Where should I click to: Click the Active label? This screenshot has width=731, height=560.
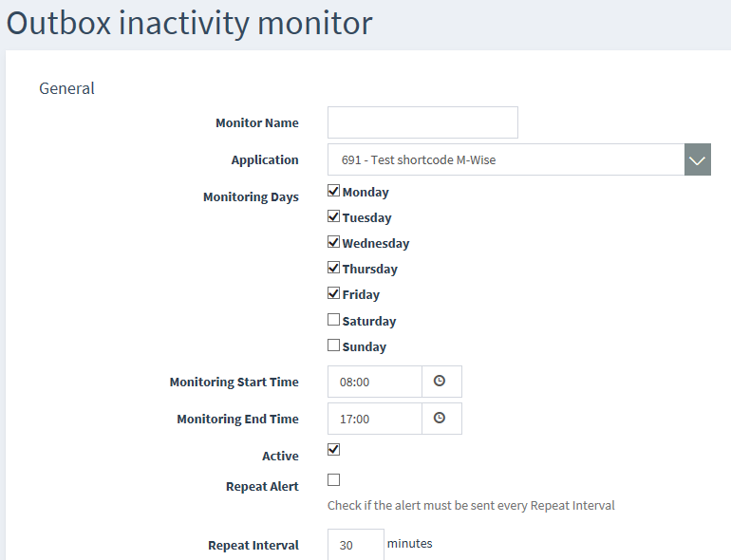[x=280, y=456]
